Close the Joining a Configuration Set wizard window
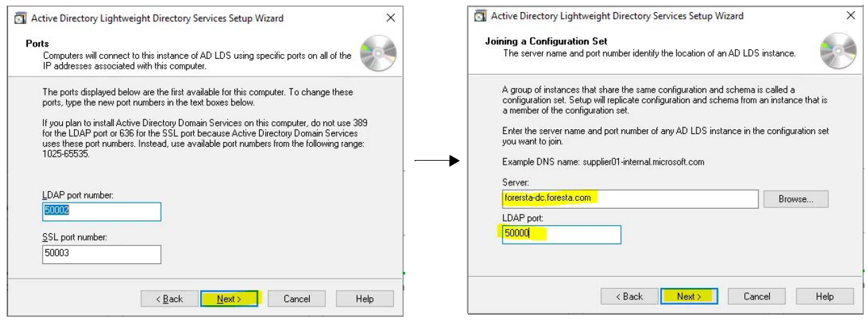The image size is (868, 320). coord(850,15)
